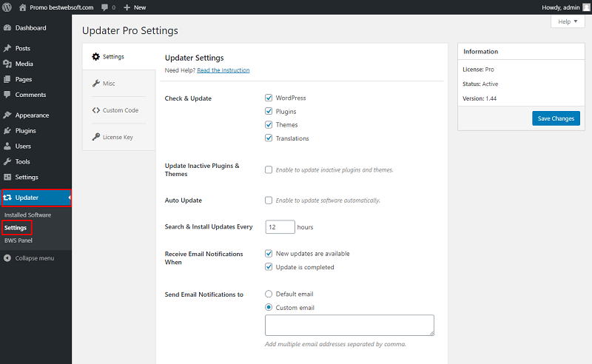Open the Updater Settings submenu item
Viewport: 592px width, 364px height.
click(x=16, y=228)
